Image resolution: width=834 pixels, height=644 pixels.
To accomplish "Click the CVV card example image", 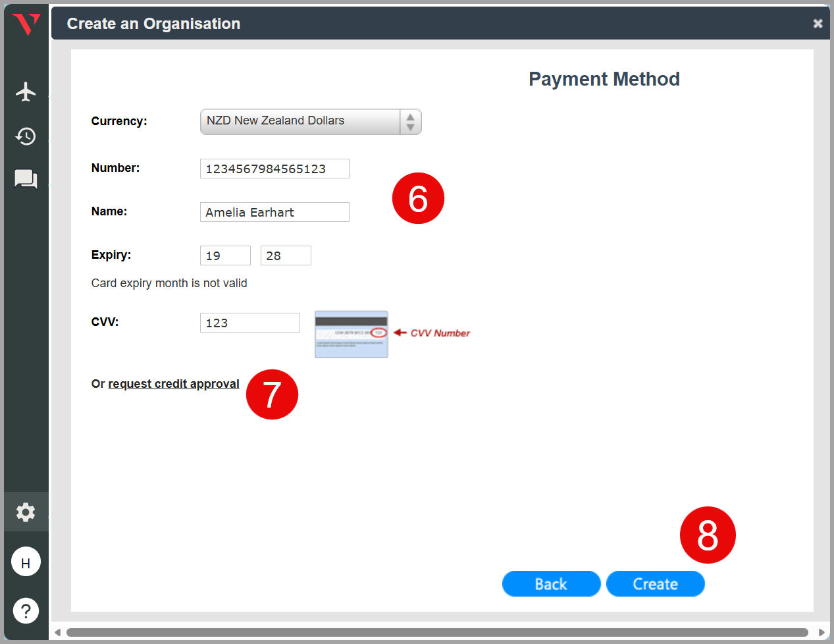I will pos(351,335).
